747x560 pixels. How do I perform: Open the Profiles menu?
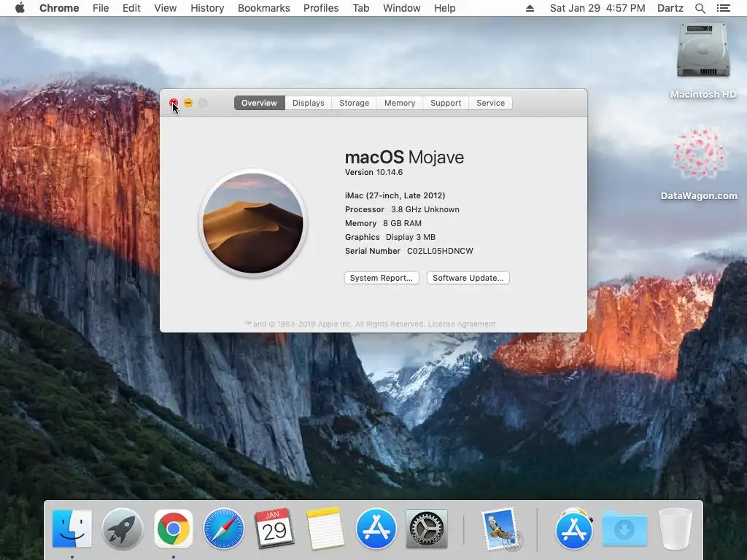click(x=321, y=8)
